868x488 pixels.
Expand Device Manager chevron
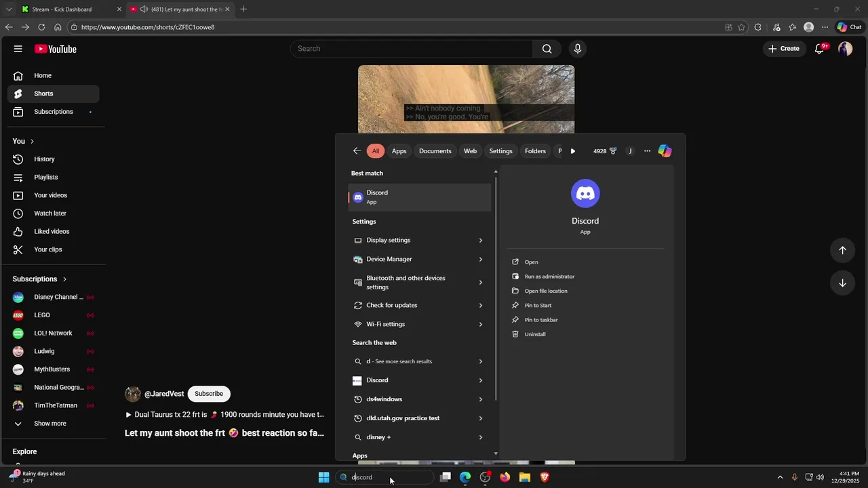click(x=480, y=259)
